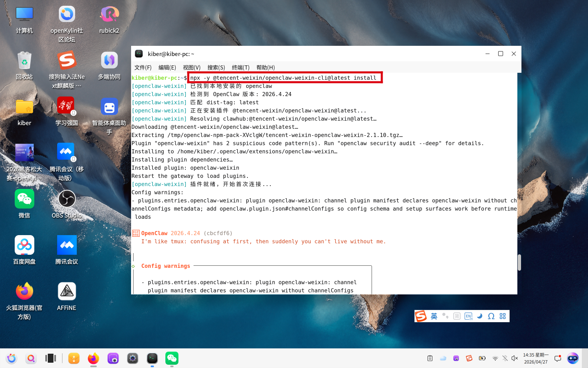
Task: Select the 2026黑客松大赛 desktop file thumbnail
Action: 24,153
